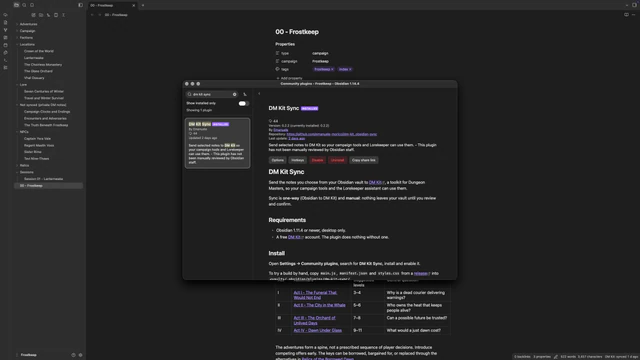Disable the DM Kit Sync plugin

[317, 160]
